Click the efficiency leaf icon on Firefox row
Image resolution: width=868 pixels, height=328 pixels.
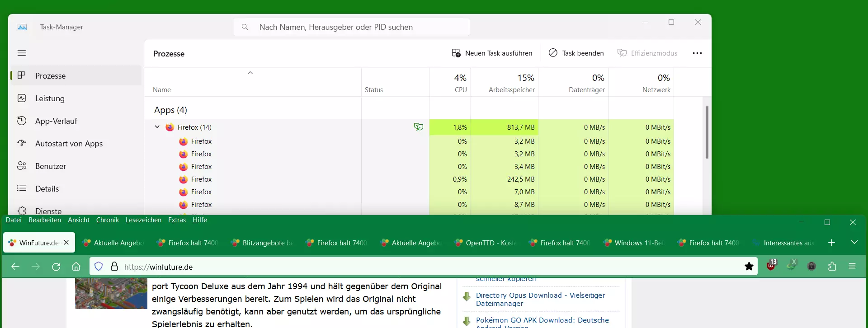[x=419, y=127]
